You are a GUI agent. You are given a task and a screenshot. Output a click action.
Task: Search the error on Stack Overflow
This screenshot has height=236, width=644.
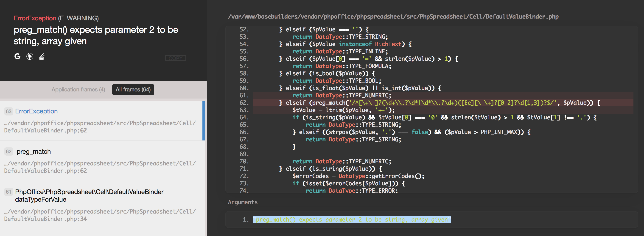(x=42, y=57)
